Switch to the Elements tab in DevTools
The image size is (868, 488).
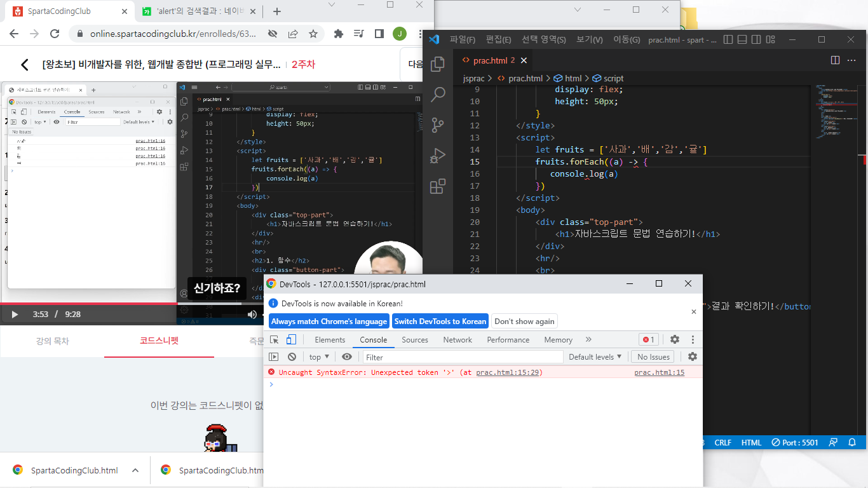[330, 340]
